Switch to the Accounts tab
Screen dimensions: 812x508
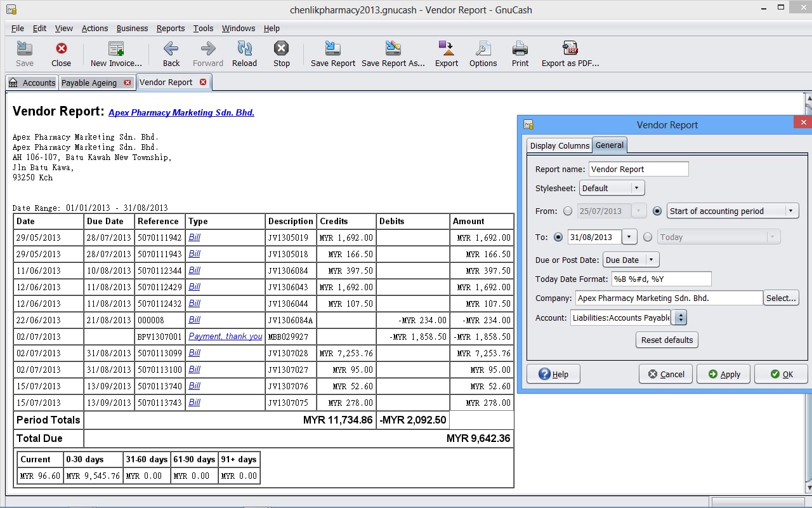pyautogui.click(x=32, y=83)
